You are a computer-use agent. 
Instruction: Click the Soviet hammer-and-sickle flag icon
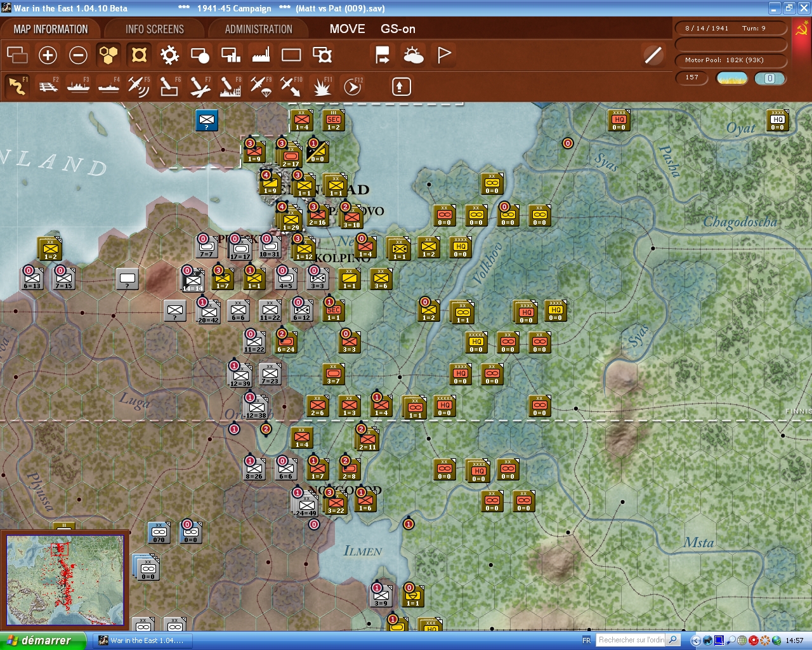(x=801, y=29)
